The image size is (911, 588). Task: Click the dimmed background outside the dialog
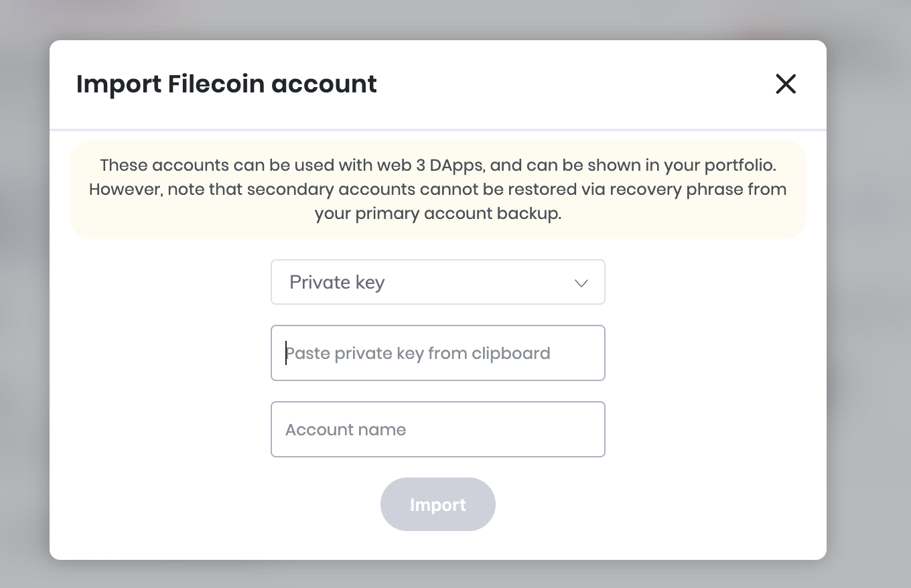(x=23, y=294)
